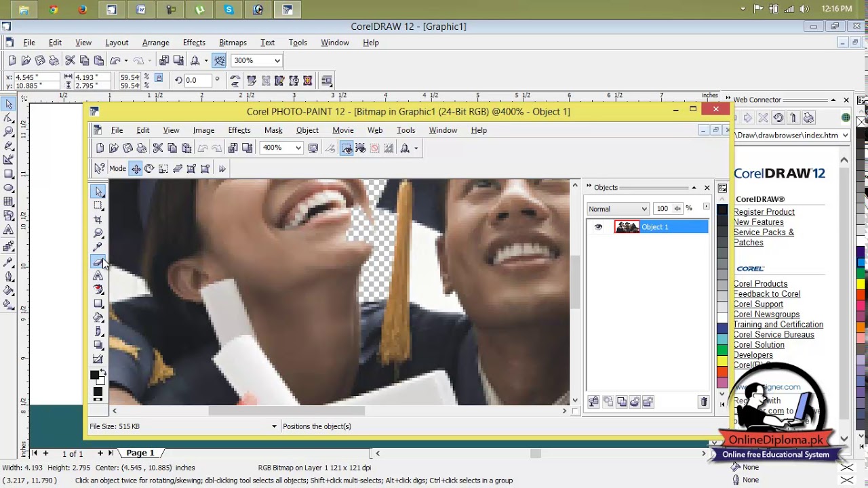Open the Bitmaps menu in CorelDRAW
Viewport: 868px width, 488px height.
tap(233, 42)
